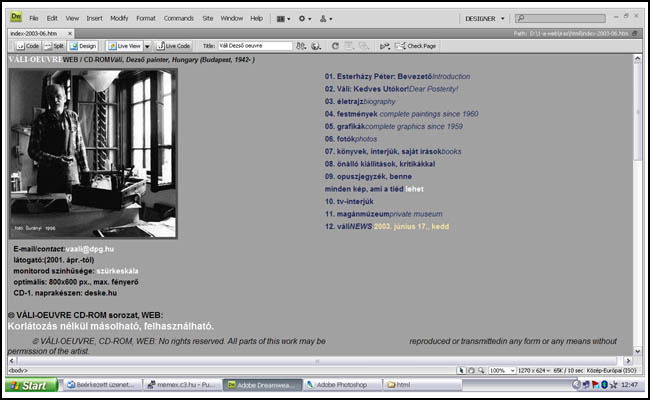Click the vaali@dpg.hu email link
Viewport: 650px width, 400px height.
(x=90, y=250)
